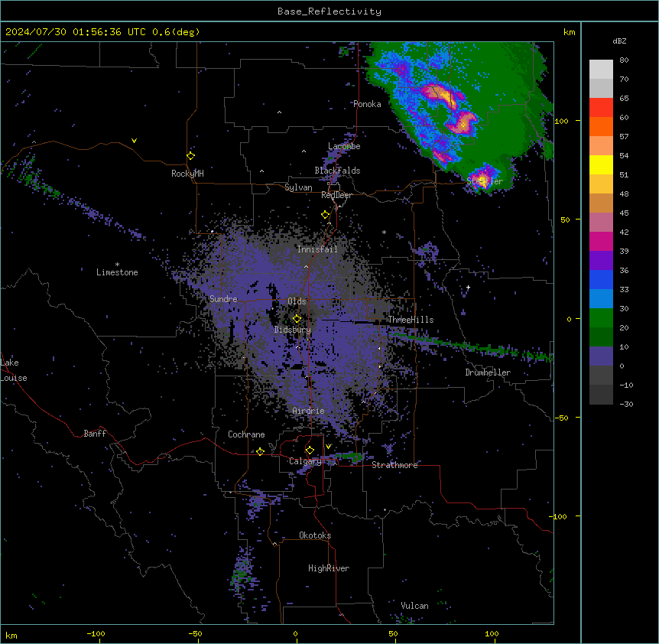
Task: Pick the yellow 51–54 dBZ legend swatch
Action: pos(601,164)
